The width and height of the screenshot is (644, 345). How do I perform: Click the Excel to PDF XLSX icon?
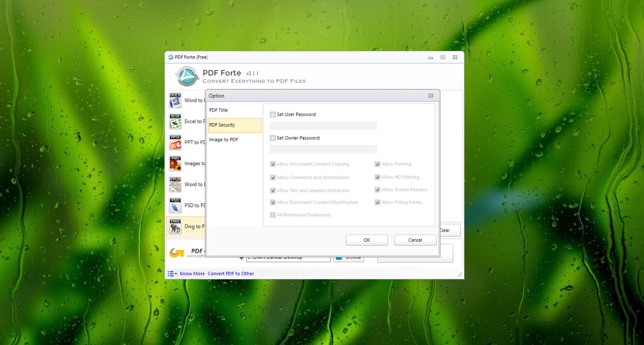pos(175,121)
